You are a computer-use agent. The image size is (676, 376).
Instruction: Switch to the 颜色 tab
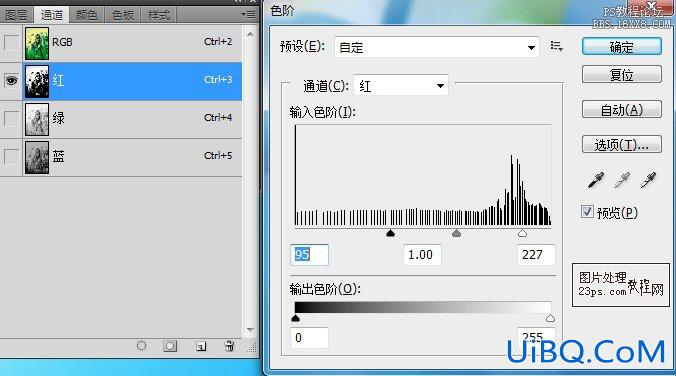[x=87, y=15]
